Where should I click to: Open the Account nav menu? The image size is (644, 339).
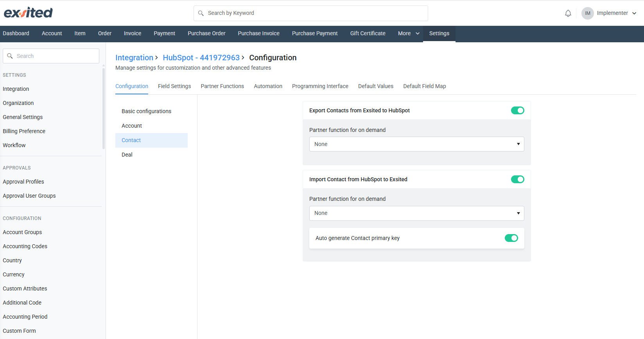click(x=52, y=34)
